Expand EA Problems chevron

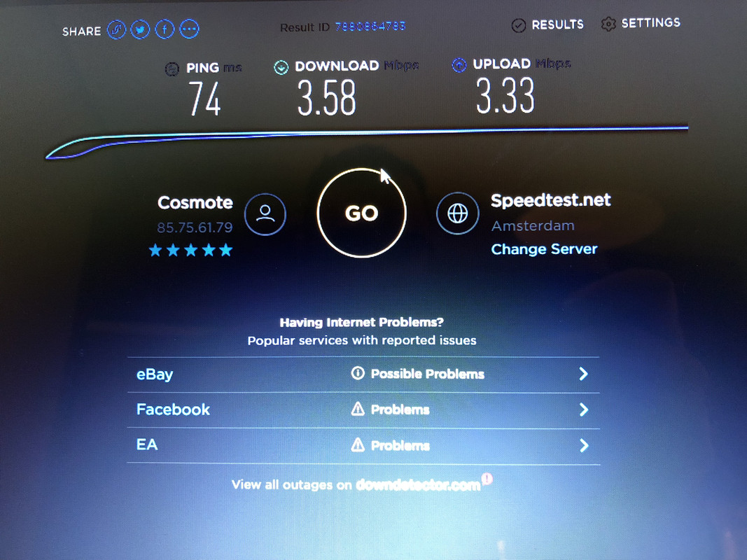584,445
